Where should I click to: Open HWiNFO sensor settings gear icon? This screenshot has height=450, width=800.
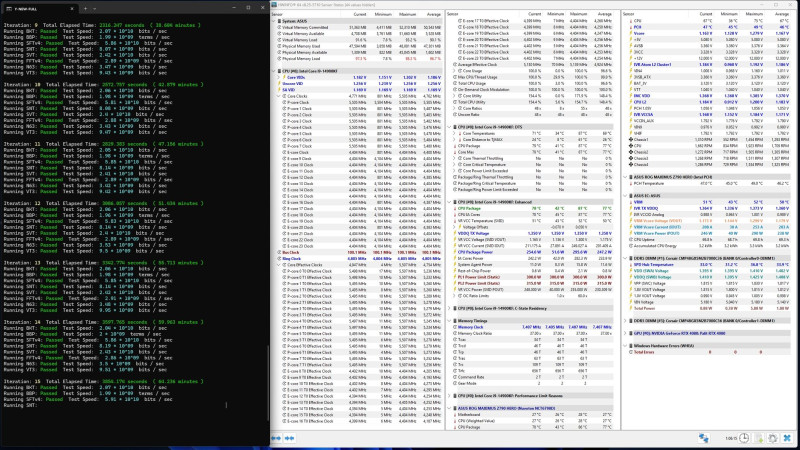point(772,438)
